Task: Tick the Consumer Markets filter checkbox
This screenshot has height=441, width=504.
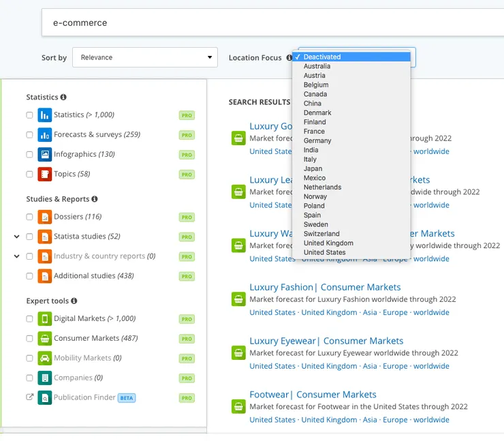Action: point(29,338)
